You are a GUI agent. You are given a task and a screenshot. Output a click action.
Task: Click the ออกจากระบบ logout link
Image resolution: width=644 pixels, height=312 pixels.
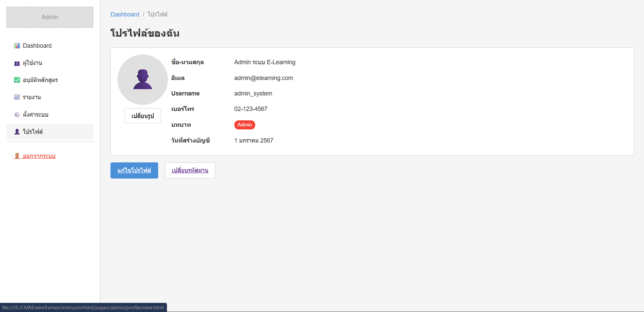tap(39, 156)
